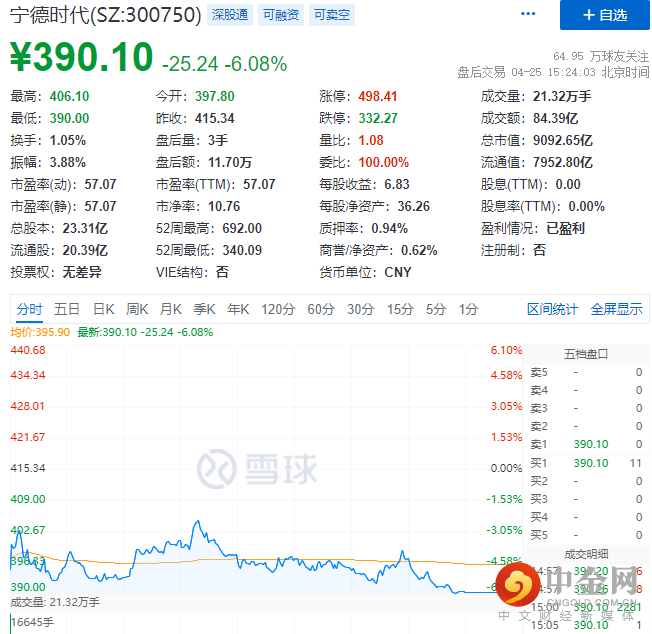Open the 周K chart tab
The image size is (652, 634).
[137, 309]
